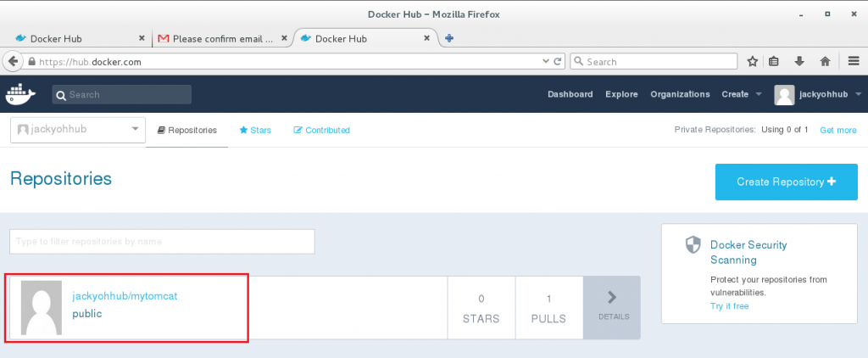Click the Private Repositories usage text
Viewport: 868px width, 358px height.
pos(741,131)
